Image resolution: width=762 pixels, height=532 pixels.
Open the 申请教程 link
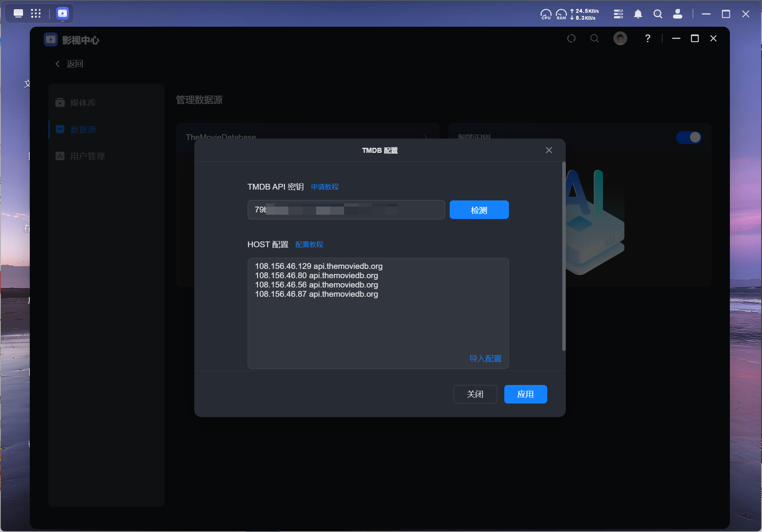[x=325, y=187]
